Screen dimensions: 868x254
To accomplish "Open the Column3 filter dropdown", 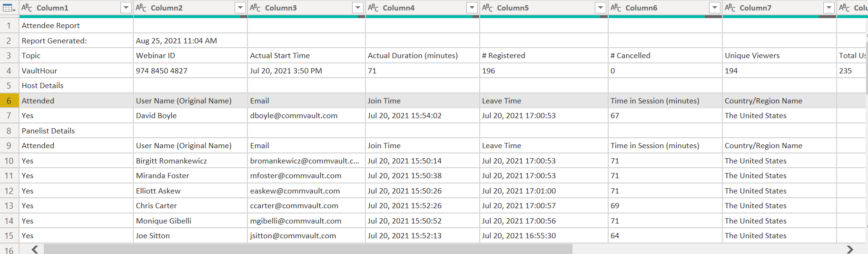I will (x=358, y=8).
